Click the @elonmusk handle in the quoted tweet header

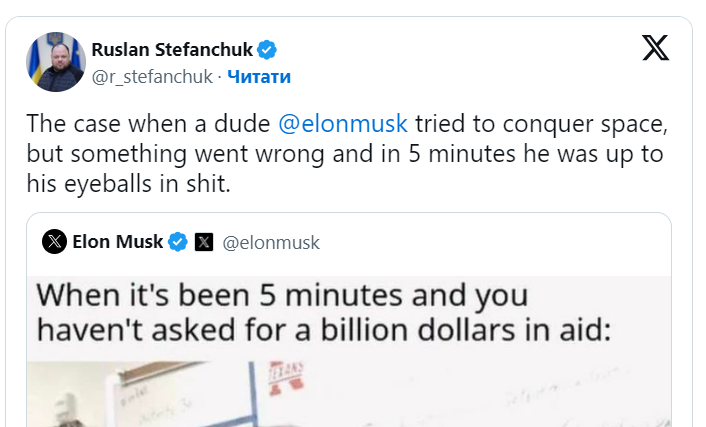[x=270, y=242]
